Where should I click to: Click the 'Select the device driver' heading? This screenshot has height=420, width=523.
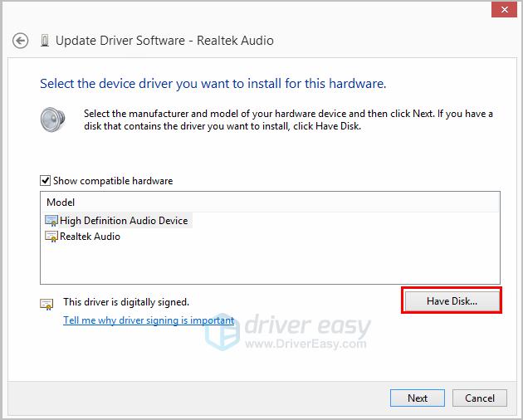coord(213,83)
